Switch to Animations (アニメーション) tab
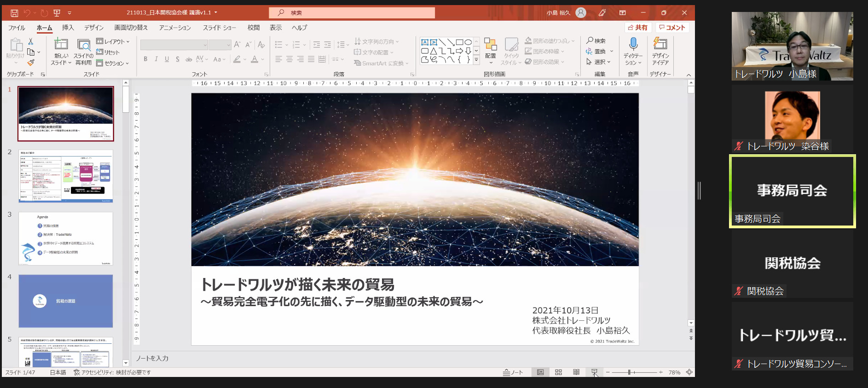Viewport: 868px width, 388px height. (x=175, y=28)
